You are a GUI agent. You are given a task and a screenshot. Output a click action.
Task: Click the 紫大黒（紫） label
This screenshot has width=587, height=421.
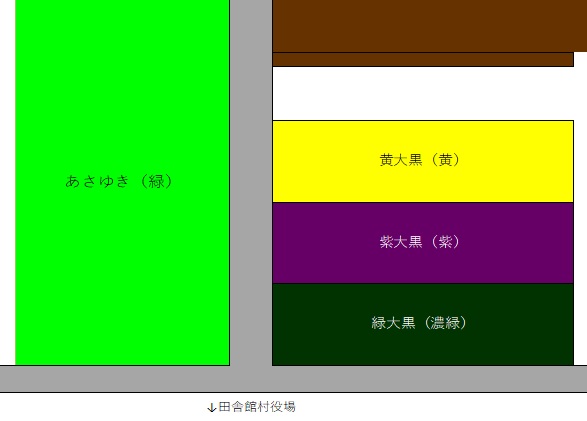coord(419,242)
